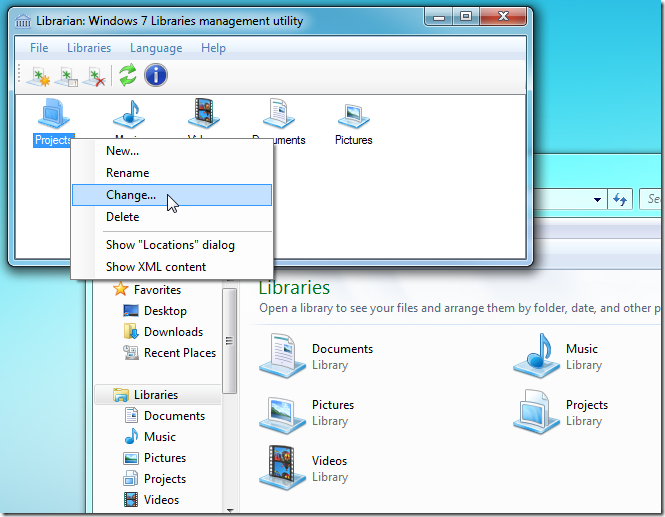Select the Pictures library icon in Librarian

click(x=353, y=123)
